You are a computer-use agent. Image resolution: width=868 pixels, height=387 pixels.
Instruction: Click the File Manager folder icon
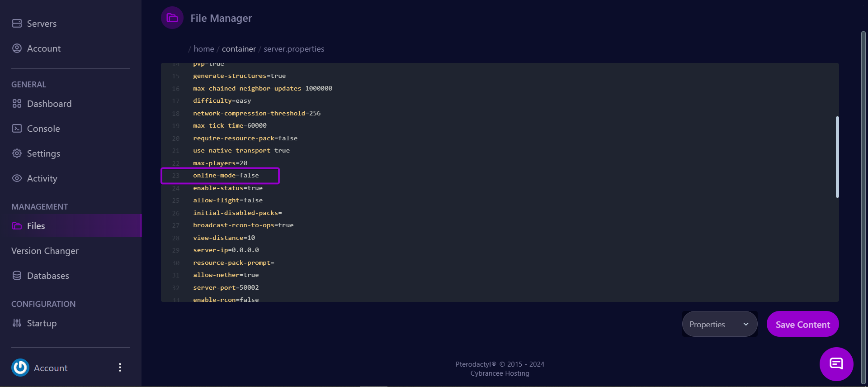coord(172,18)
